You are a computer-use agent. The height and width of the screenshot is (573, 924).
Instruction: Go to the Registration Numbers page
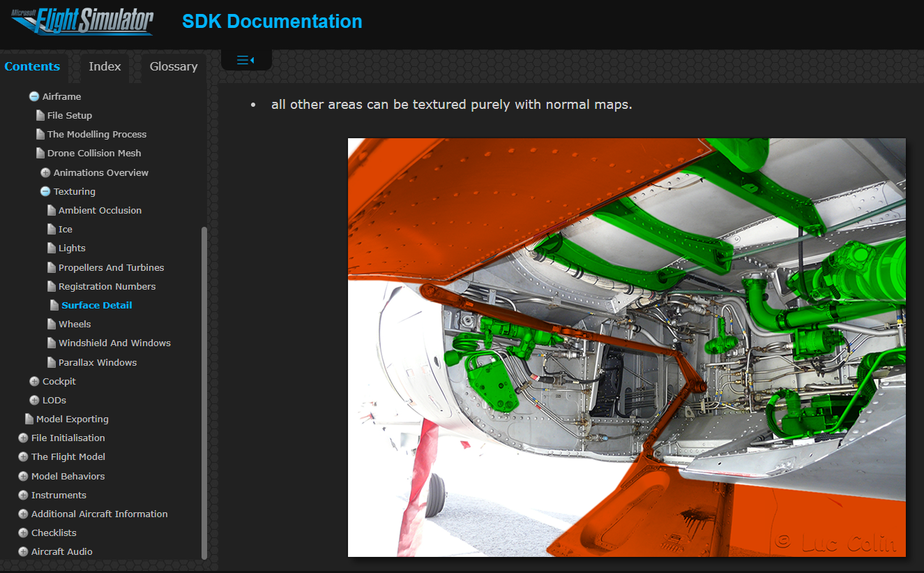(x=107, y=286)
